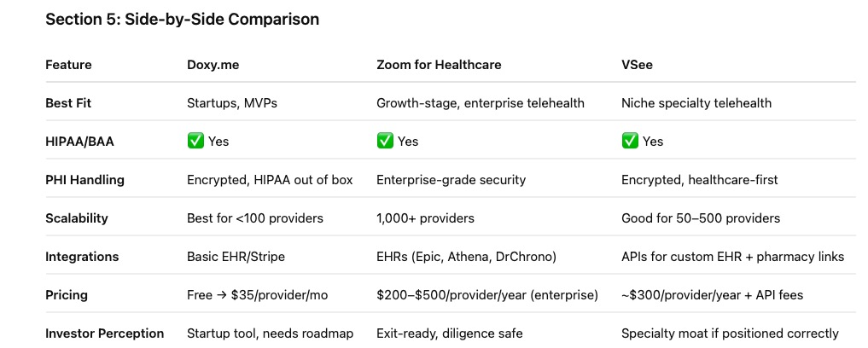Click the PHI Handling row label
868x348 pixels.
(84, 180)
